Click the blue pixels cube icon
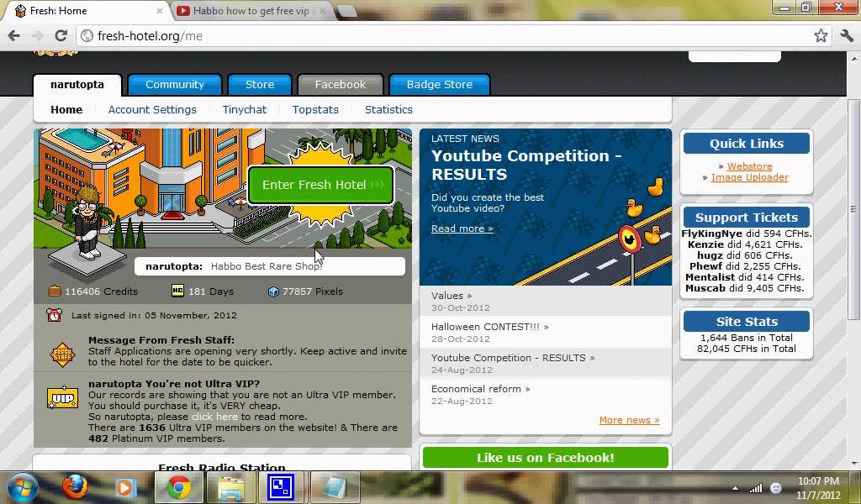 273,291
